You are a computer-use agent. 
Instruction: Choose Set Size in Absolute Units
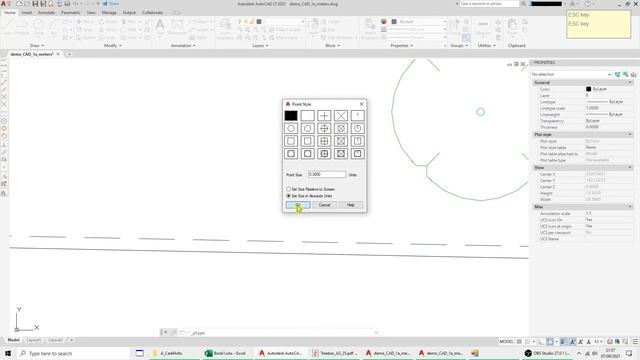309,196
